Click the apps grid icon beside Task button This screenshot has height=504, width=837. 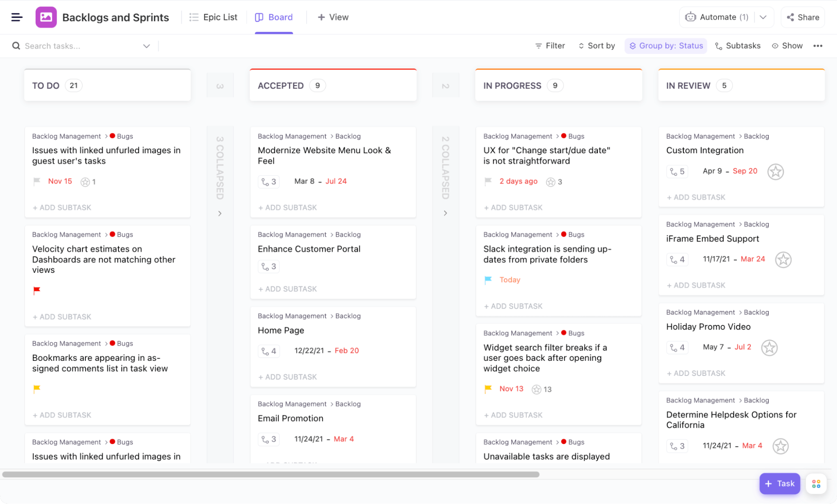[816, 484]
